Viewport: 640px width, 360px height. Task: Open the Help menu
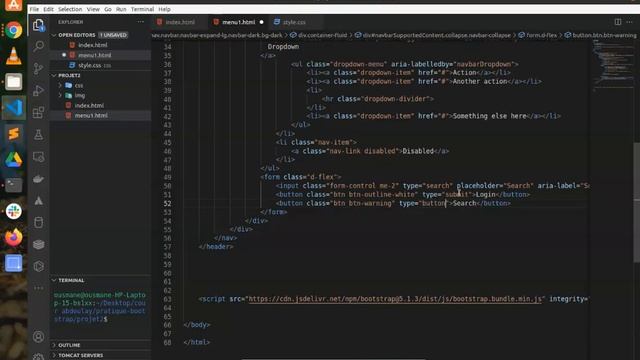pyautogui.click(x=164, y=9)
